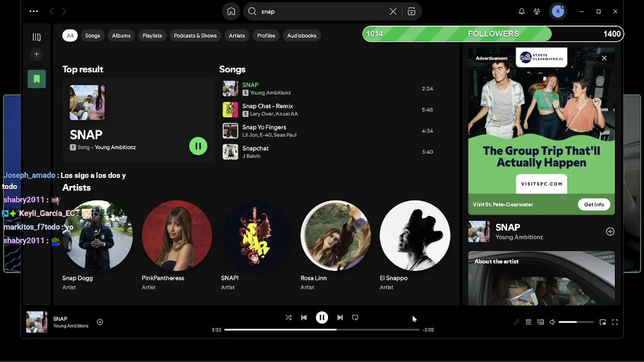
Task: Open the green bookmark playlist tile
Action: pyautogui.click(x=37, y=79)
